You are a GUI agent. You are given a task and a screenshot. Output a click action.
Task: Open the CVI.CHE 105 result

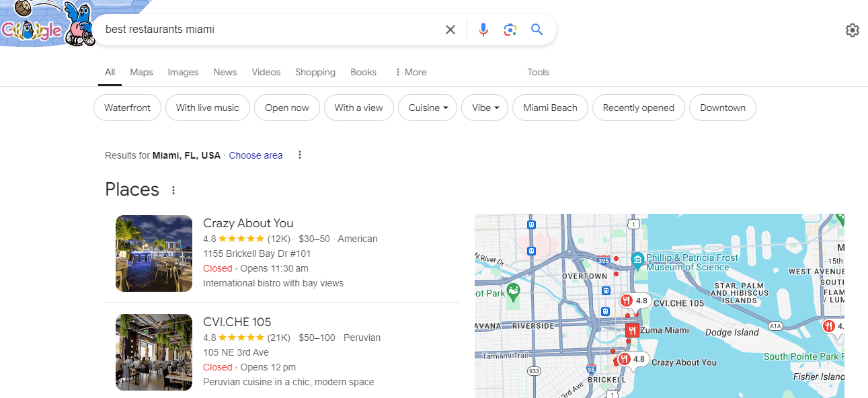point(237,321)
